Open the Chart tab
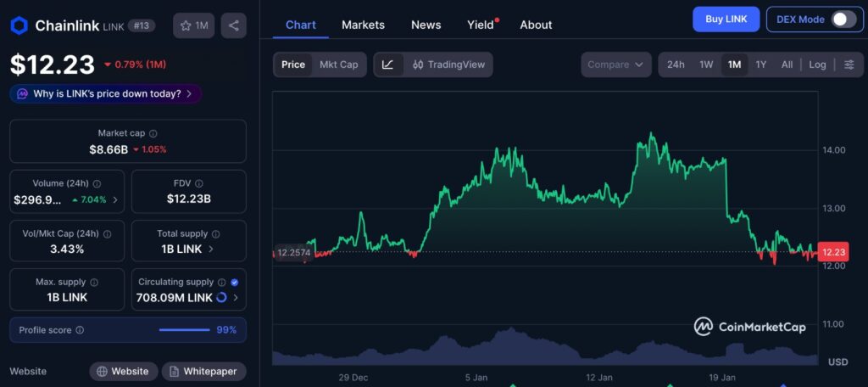868x387 pixels. (301, 25)
